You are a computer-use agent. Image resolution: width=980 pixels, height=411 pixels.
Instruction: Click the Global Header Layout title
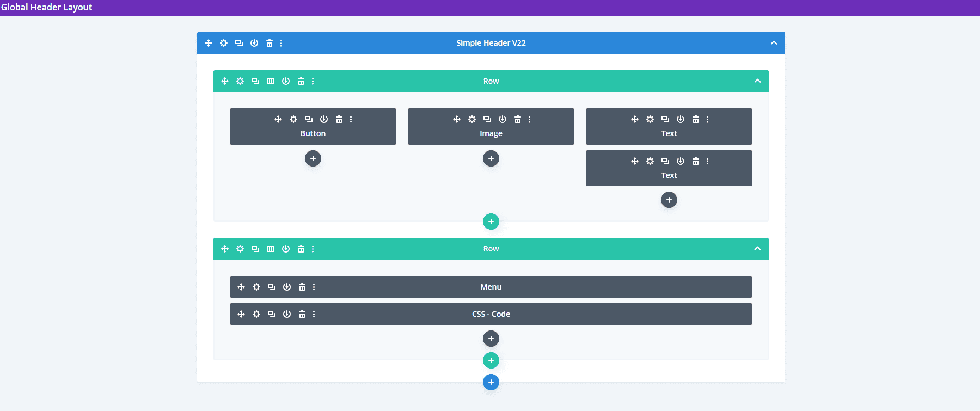tap(47, 8)
